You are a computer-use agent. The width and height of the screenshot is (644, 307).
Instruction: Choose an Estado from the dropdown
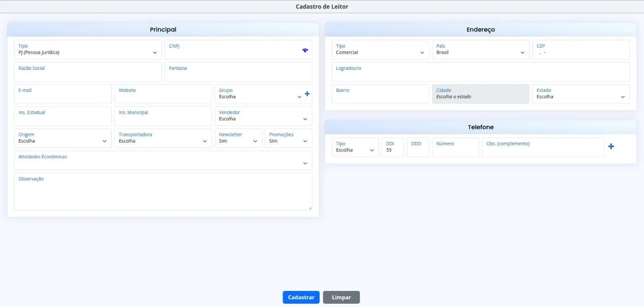click(581, 94)
